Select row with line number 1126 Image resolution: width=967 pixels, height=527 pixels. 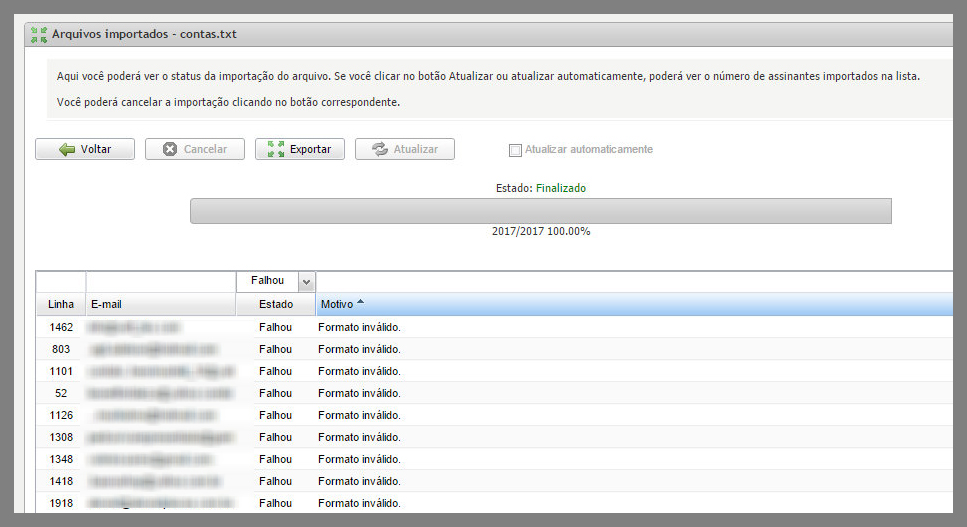click(495, 415)
